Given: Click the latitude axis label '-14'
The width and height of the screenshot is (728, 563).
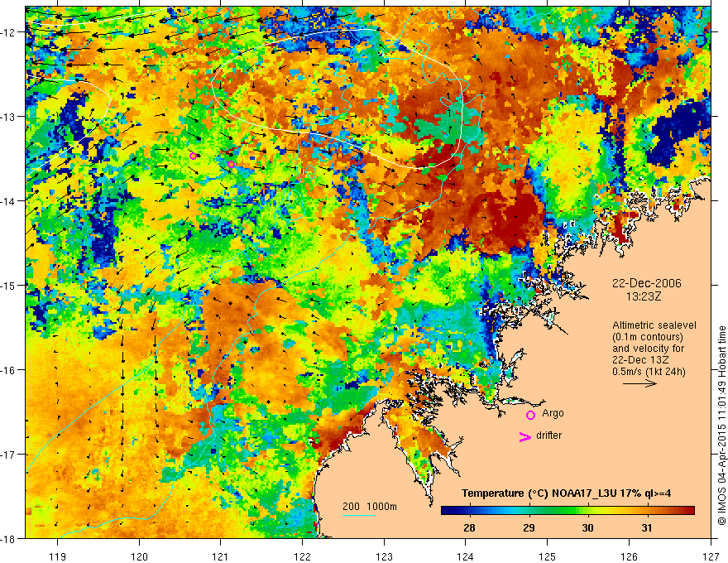Looking at the screenshot, I should click(x=8, y=201).
